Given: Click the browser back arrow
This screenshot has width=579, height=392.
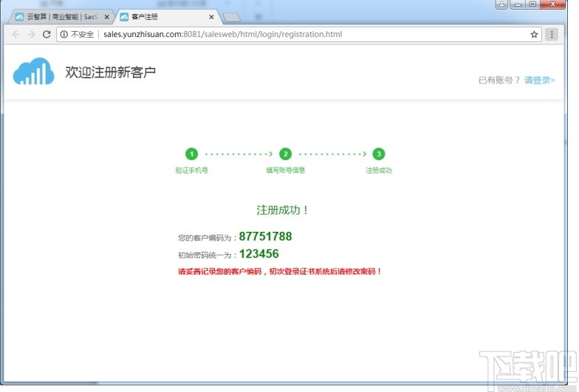Looking at the screenshot, I should [16, 34].
